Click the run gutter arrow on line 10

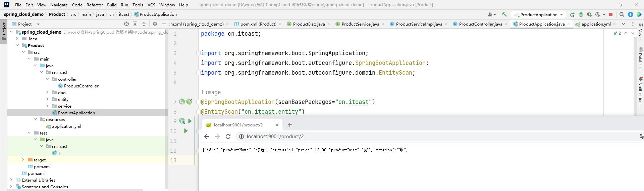click(186, 131)
